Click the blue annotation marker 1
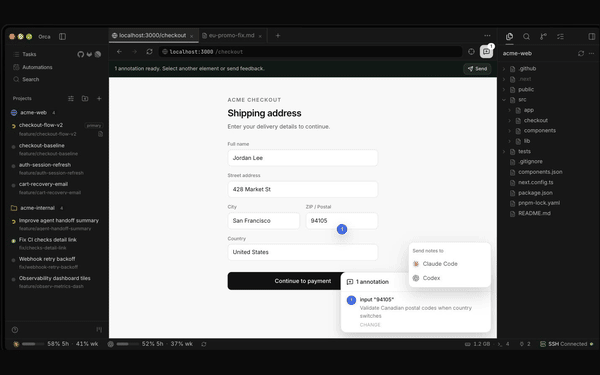This screenshot has height=375, width=600. click(x=342, y=229)
